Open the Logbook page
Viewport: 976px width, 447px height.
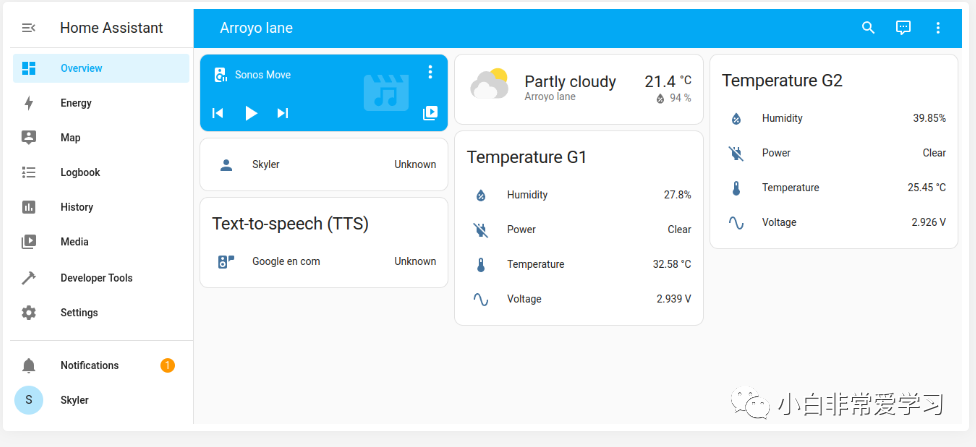[x=101, y=172]
